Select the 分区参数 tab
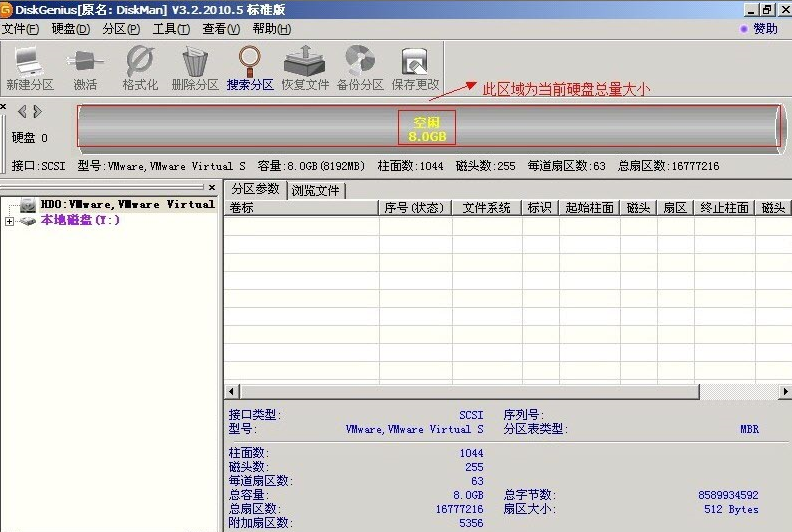Viewport: 792px width, 532px height. click(x=255, y=189)
